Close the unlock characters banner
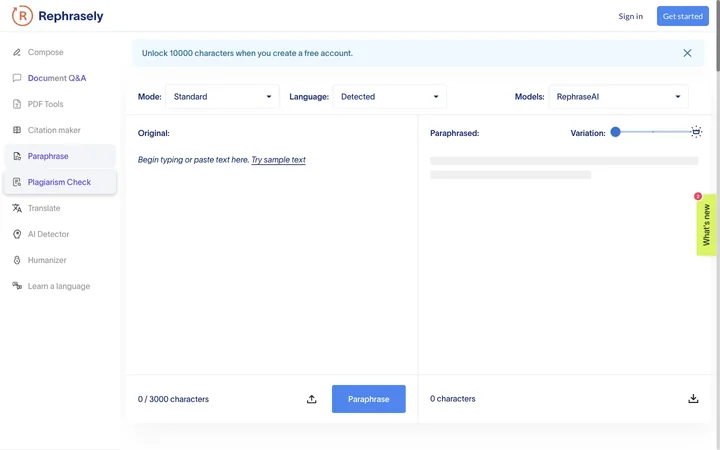Screen dimensions: 720x450 (687, 53)
